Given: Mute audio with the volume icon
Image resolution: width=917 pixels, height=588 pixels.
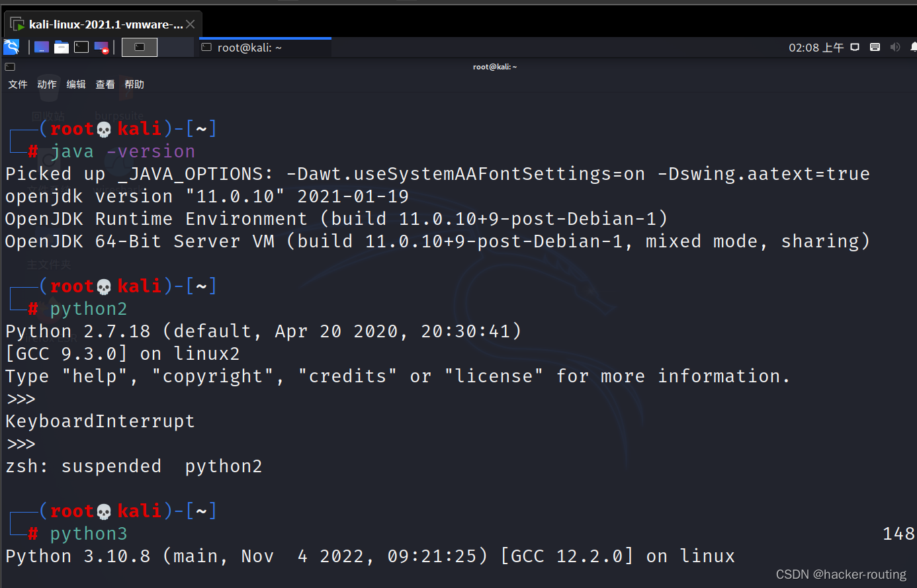Looking at the screenshot, I should tap(895, 46).
